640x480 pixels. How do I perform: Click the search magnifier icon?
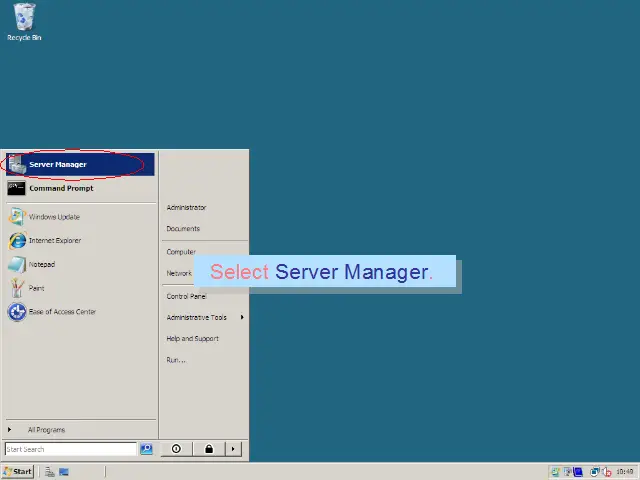[147, 449]
